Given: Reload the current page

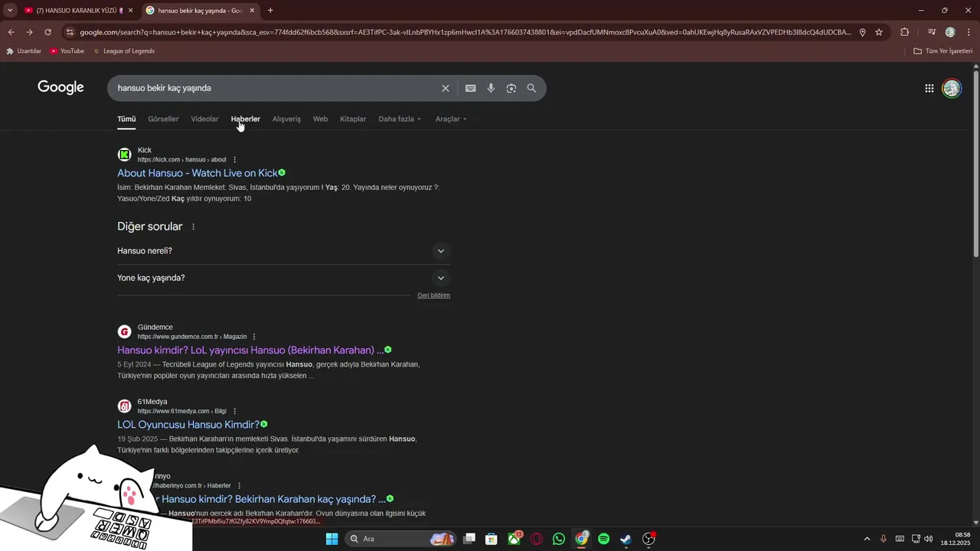Looking at the screenshot, I should 47,32.
